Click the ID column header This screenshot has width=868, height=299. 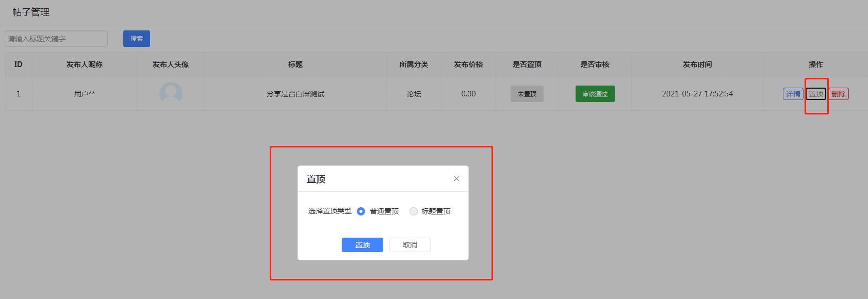point(19,64)
